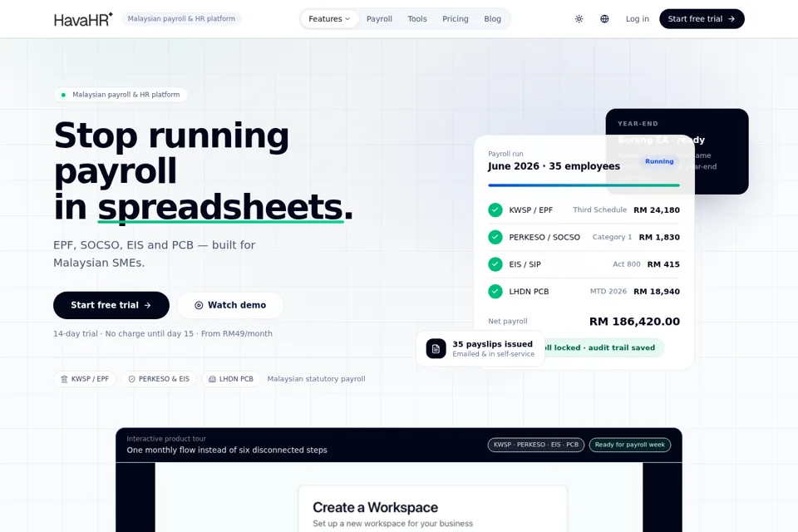Click the Act 800 label
The image size is (798, 532).
pyautogui.click(x=627, y=264)
